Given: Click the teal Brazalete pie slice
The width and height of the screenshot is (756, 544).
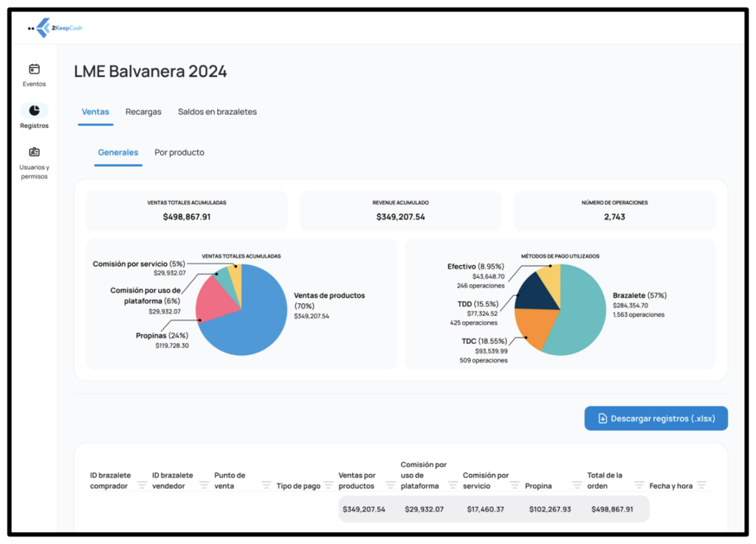Looking at the screenshot, I should click(581, 313).
